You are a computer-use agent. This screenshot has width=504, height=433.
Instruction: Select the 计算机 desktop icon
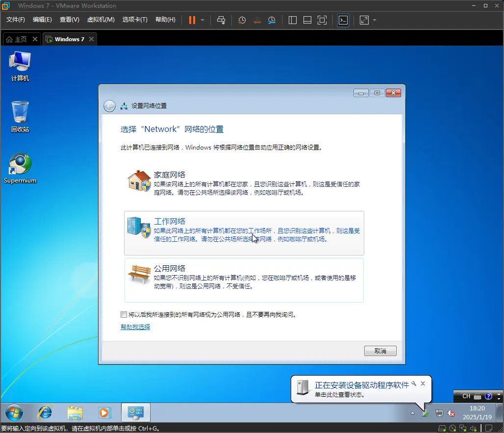point(20,67)
